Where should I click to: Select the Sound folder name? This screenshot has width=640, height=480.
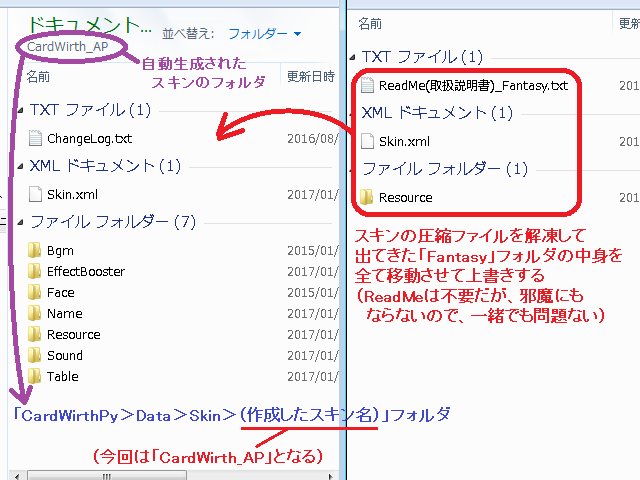[x=64, y=356]
